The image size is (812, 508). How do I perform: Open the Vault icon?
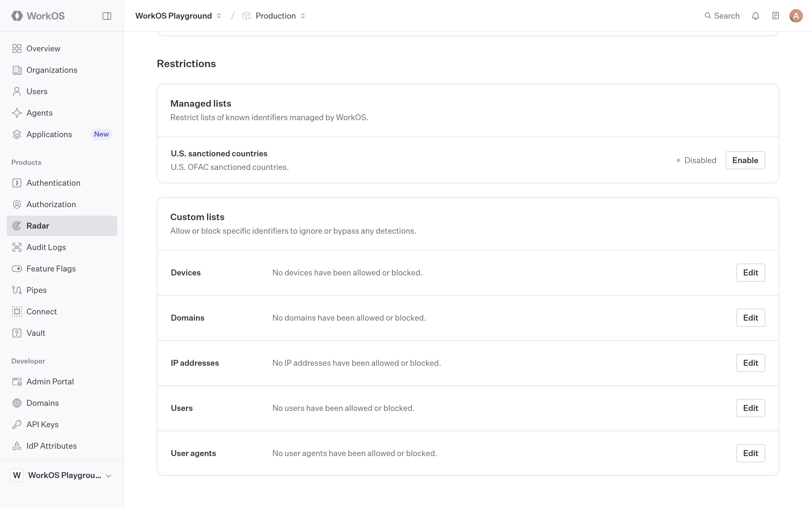[17, 333]
